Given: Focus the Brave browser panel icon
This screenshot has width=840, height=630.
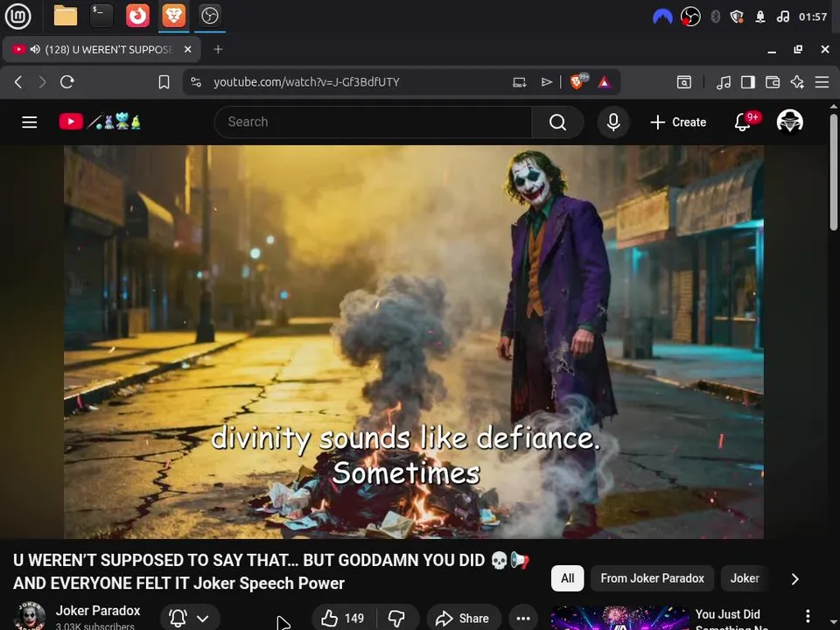Looking at the screenshot, I should point(173,16).
